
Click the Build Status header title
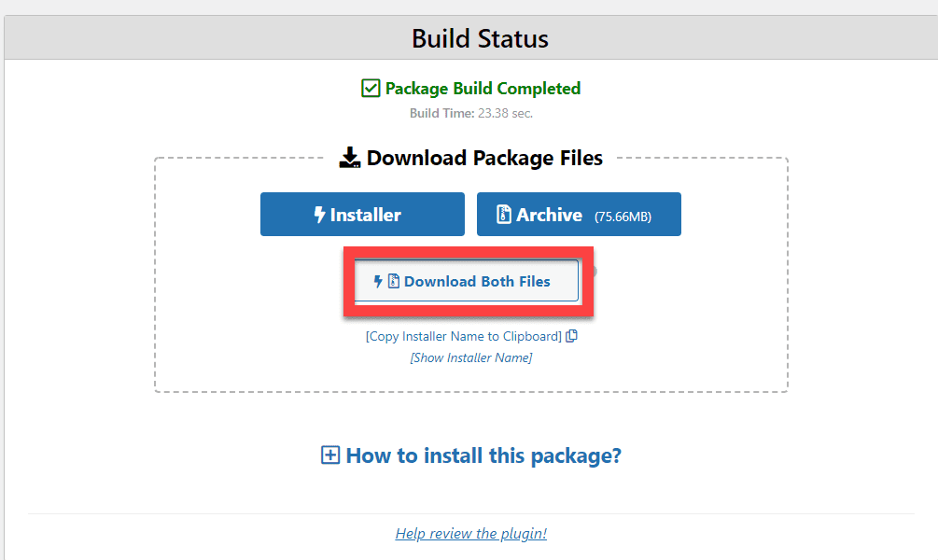click(x=480, y=38)
